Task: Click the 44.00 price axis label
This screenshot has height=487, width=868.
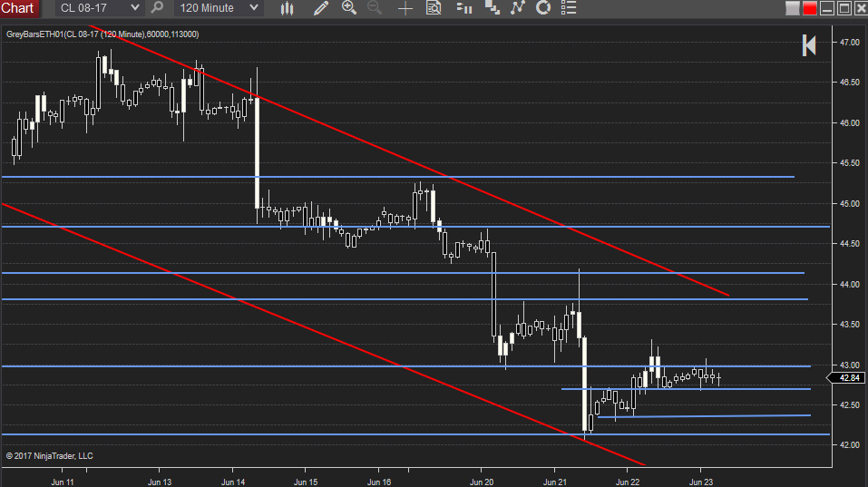Action: [849, 285]
